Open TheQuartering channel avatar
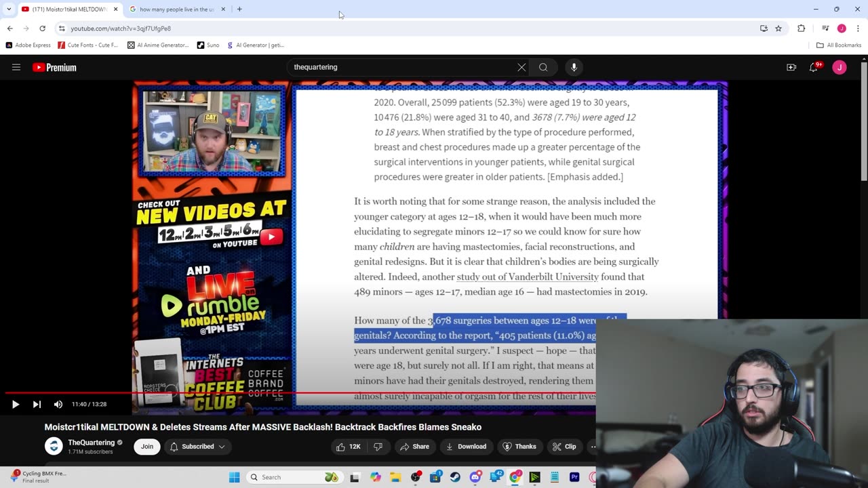The image size is (868, 488). [54, 447]
